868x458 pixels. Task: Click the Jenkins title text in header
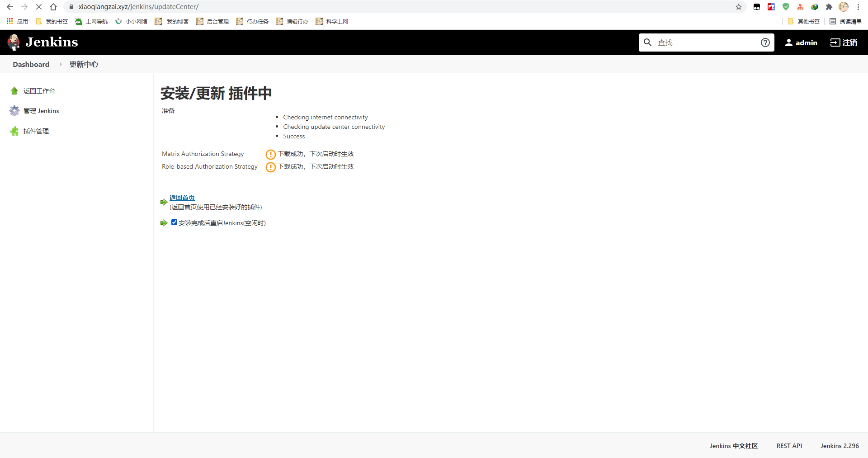click(52, 42)
